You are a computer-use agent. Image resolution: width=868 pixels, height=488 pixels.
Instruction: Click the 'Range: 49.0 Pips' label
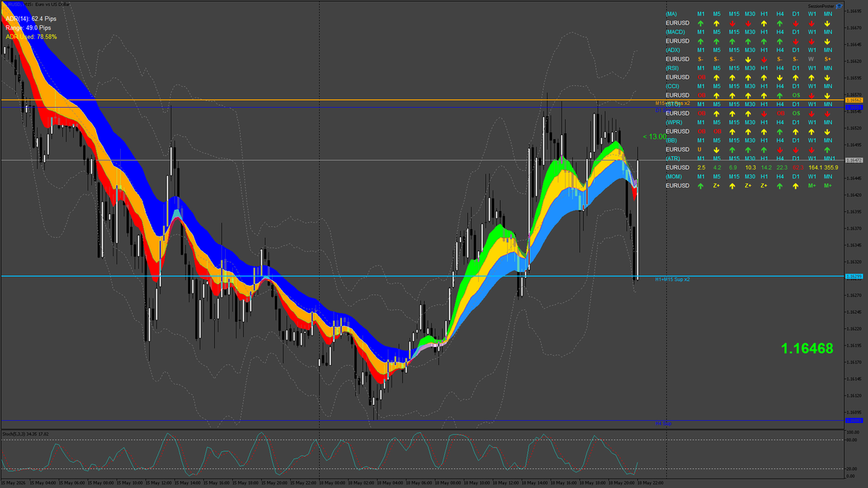28,27
